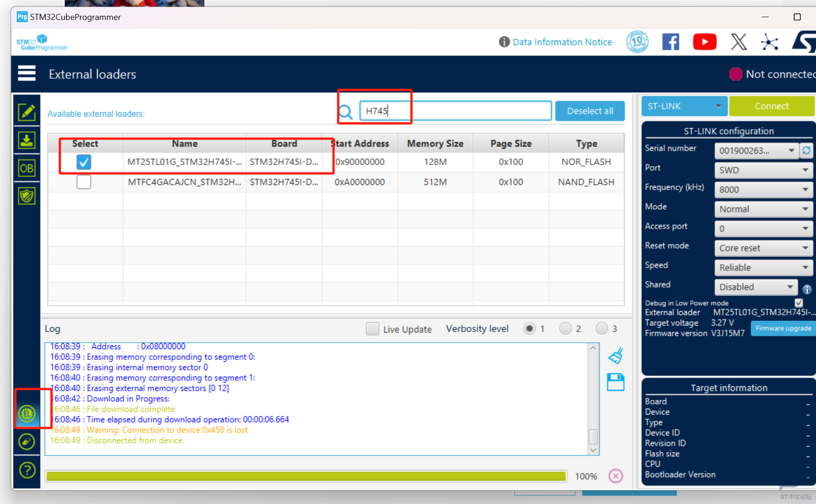Image resolution: width=816 pixels, height=504 pixels.
Task: Click the "File download complete" log line
Action: click(x=113, y=409)
